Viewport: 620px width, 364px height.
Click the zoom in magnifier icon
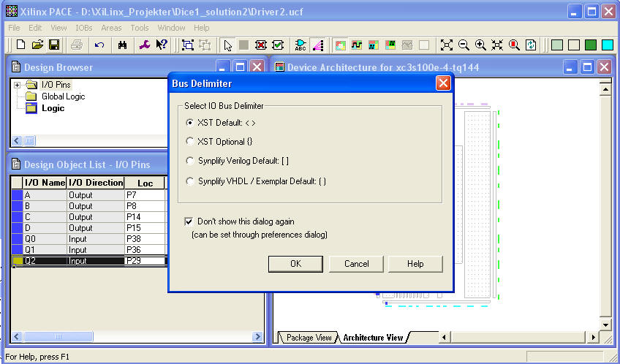[x=480, y=45]
